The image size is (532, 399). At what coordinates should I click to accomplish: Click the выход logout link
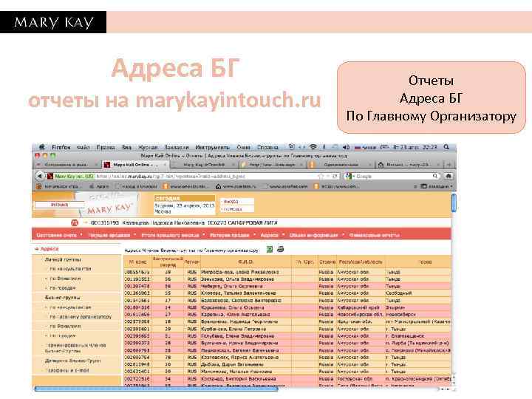pos(231,202)
